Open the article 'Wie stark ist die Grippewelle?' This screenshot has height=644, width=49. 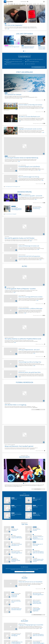pyautogui.click(x=13, y=25)
